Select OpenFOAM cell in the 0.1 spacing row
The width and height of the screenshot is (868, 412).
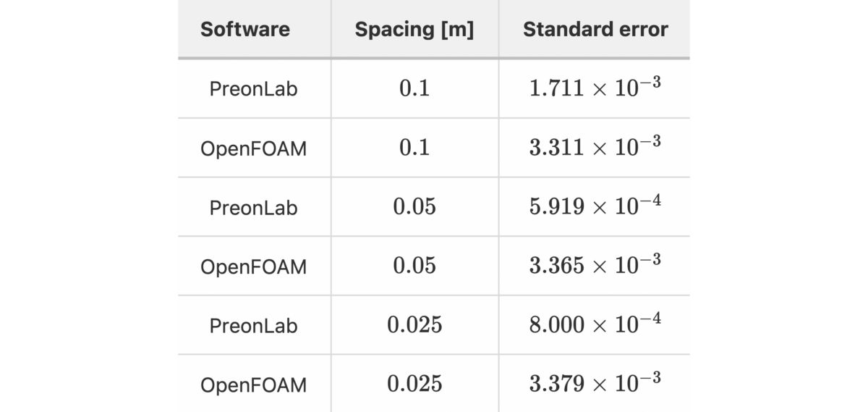253,148
